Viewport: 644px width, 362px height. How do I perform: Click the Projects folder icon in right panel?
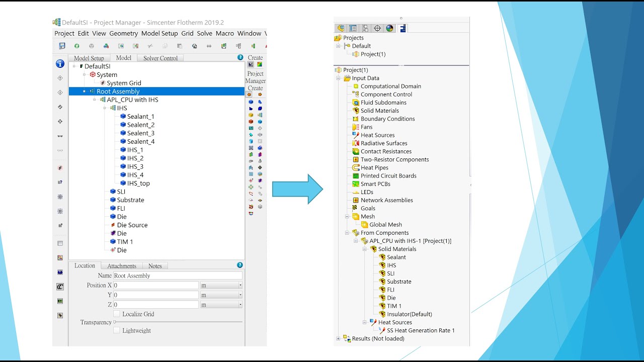(x=338, y=38)
